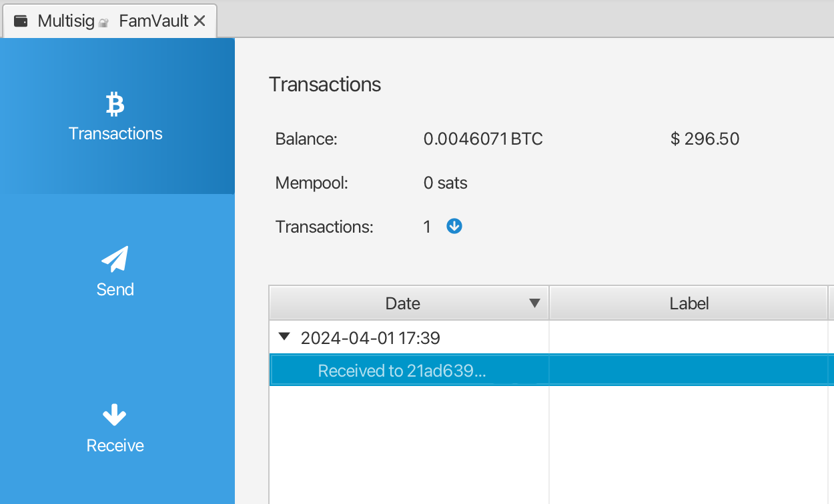Screen dimensions: 834x504
Task: Select the 2024-04-01 17:39 date entry
Action: [370, 338]
